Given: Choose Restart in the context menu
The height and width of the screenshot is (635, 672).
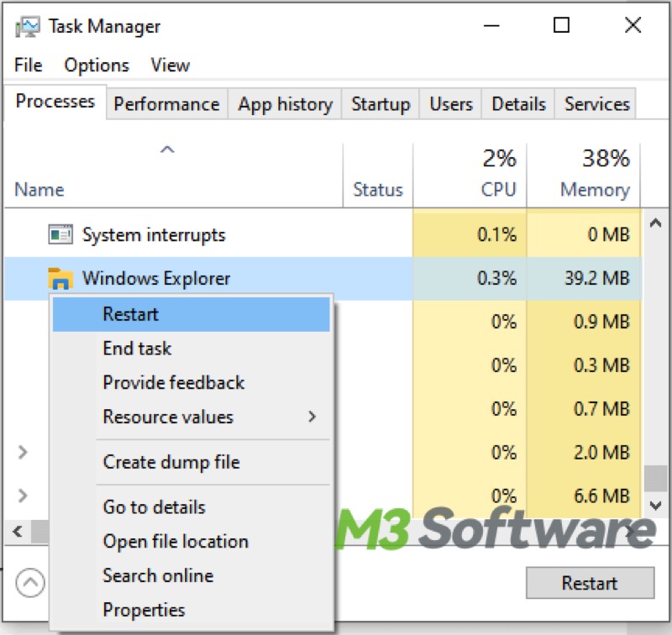Looking at the screenshot, I should pos(192,314).
